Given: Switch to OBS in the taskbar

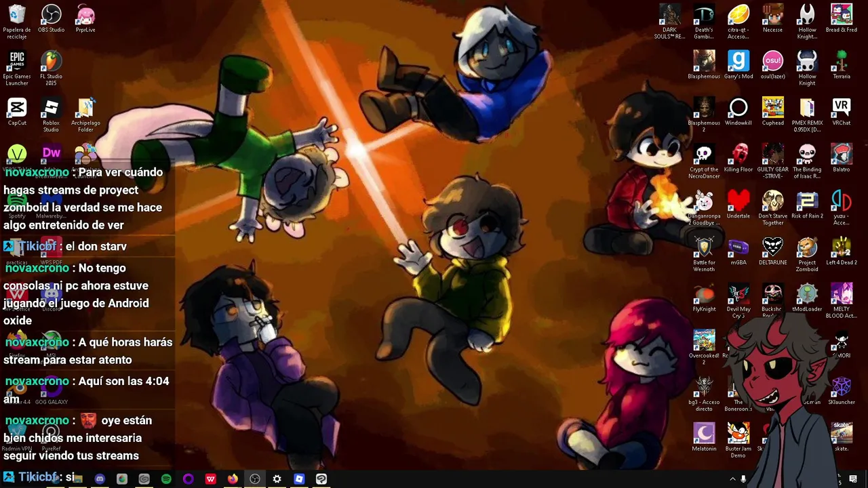Looking at the screenshot, I should click(x=254, y=479).
